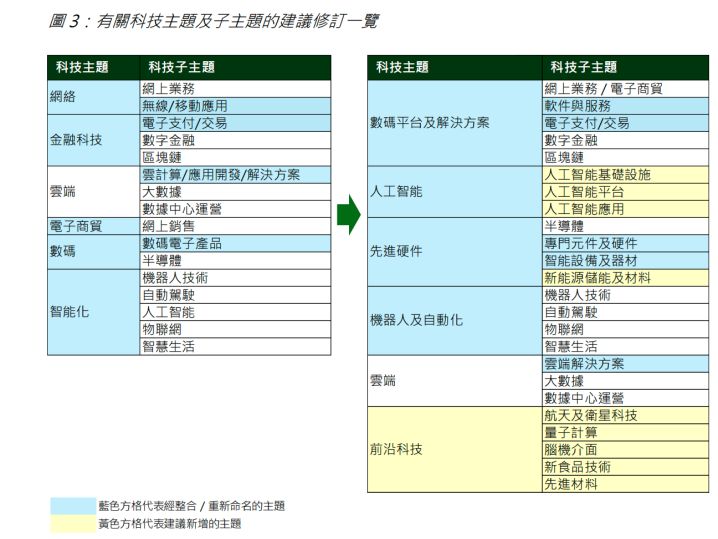Image resolution: width=718 pixels, height=539 pixels.
Task: Click the 先進硬件 theme cell
Action: point(455,252)
